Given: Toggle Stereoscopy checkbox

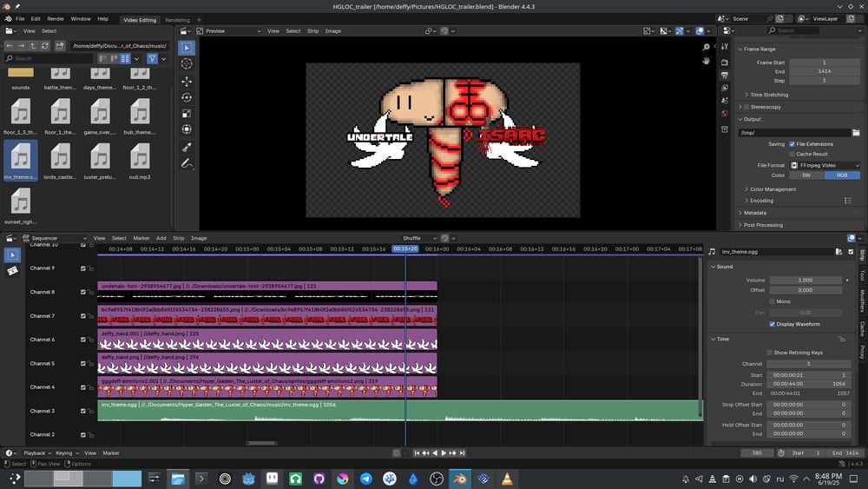Looking at the screenshot, I should pyautogui.click(x=746, y=107).
